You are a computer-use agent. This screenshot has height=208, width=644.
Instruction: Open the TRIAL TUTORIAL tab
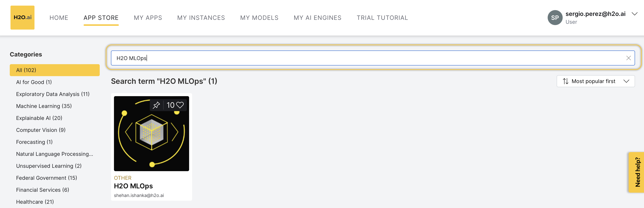(x=382, y=18)
